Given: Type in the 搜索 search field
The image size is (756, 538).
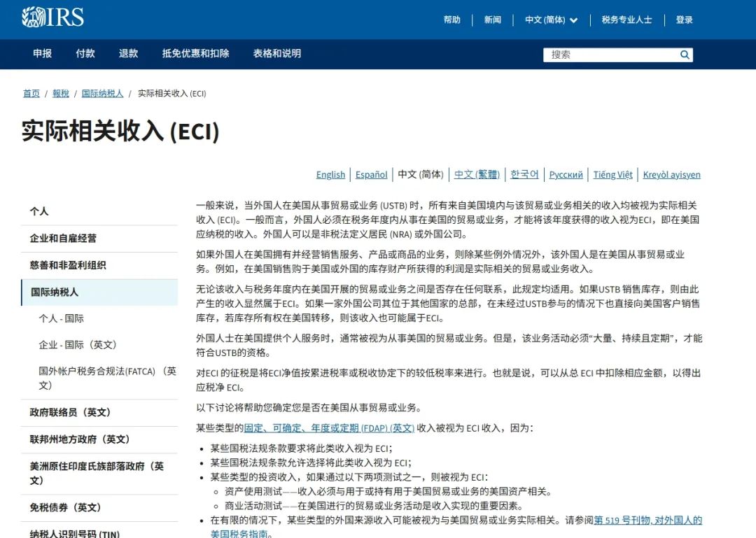Looking at the screenshot, I should point(610,55).
